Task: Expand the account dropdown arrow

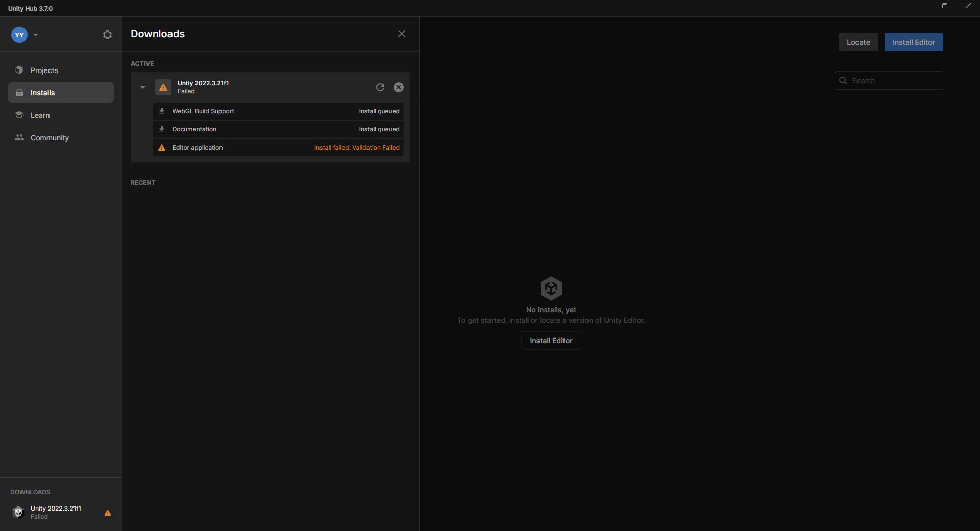Action: click(x=36, y=35)
